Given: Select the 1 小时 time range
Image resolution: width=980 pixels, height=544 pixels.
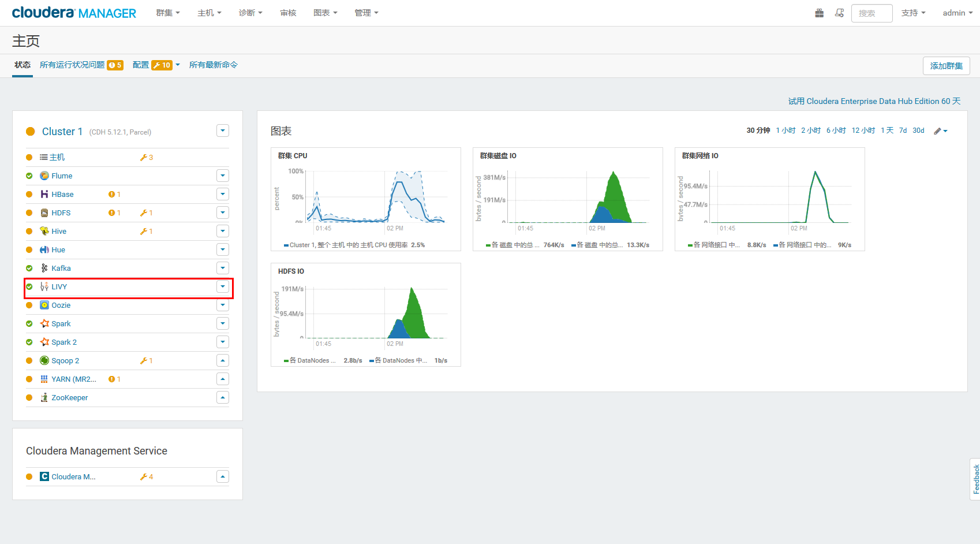Looking at the screenshot, I should coord(786,131).
